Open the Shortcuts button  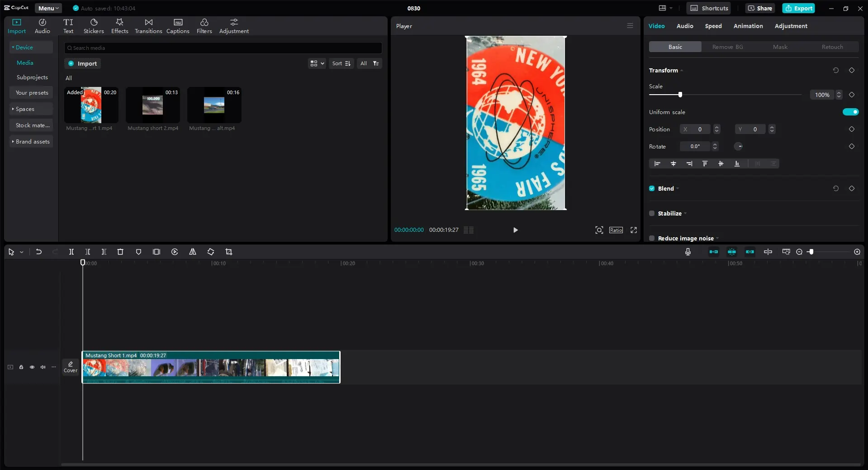tap(709, 8)
